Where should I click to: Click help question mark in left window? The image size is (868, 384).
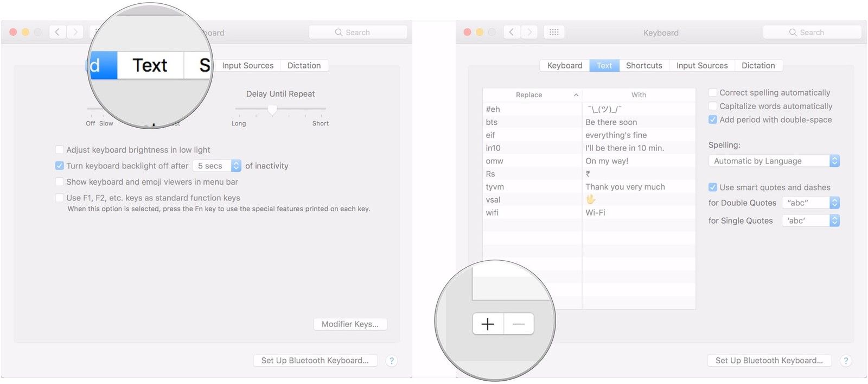coord(392,361)
